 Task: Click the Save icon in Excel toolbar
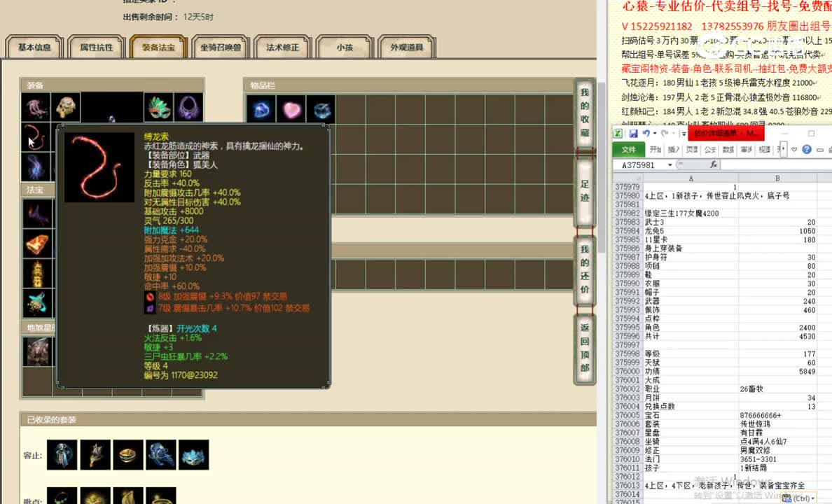pyautogui.click(x=635, y=133)
